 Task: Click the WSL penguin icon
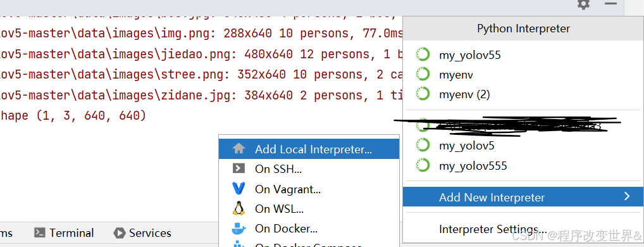pos(238,208)
